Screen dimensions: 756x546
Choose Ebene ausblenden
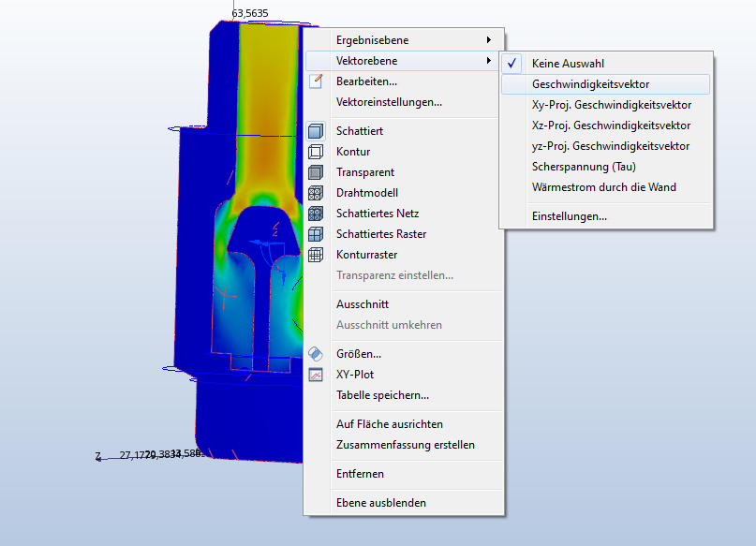[404, 503]
